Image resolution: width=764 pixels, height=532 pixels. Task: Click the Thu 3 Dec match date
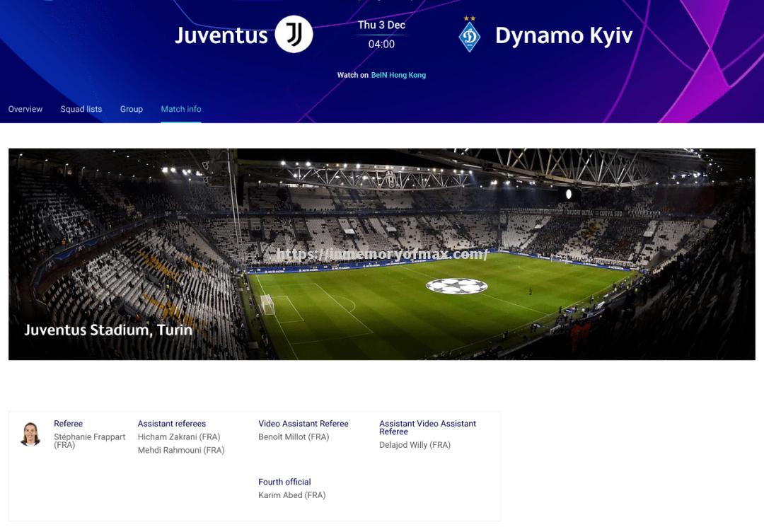tap(381, 25)
